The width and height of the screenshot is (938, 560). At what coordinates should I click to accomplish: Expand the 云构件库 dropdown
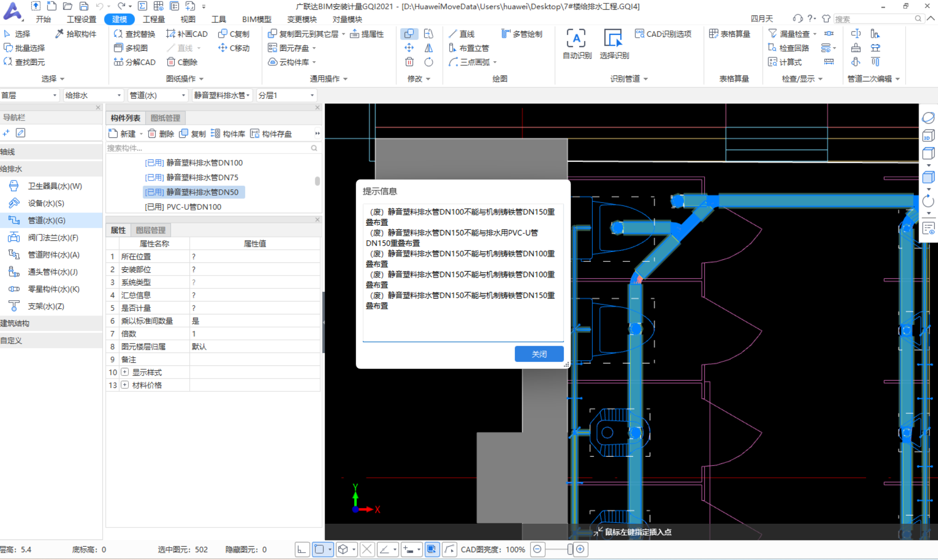coord(314,62)
